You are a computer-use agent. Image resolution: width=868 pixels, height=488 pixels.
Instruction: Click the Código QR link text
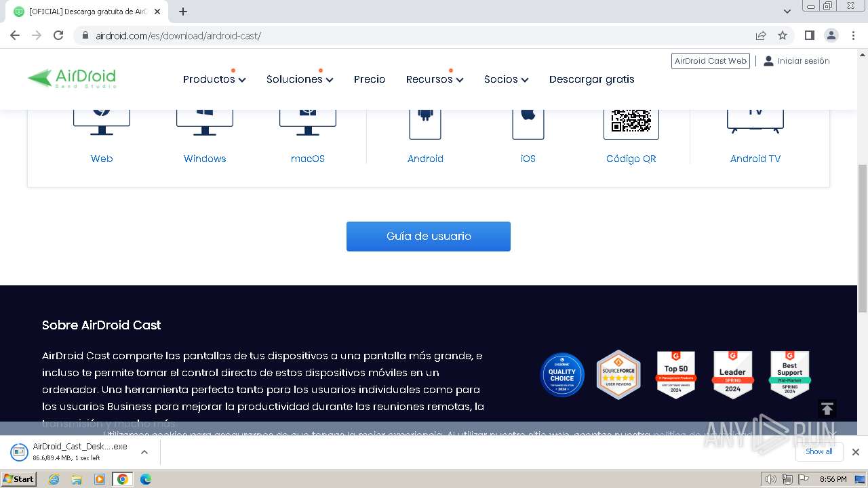631,159
